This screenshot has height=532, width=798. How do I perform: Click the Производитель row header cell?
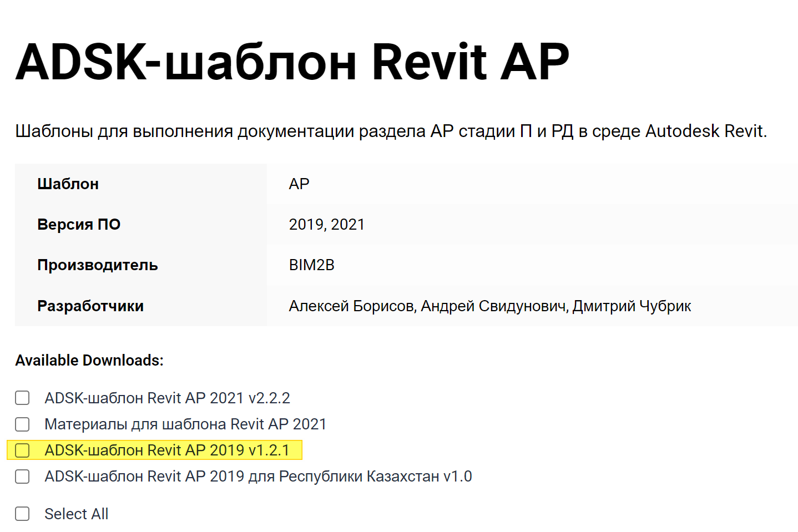coord(98,265)
